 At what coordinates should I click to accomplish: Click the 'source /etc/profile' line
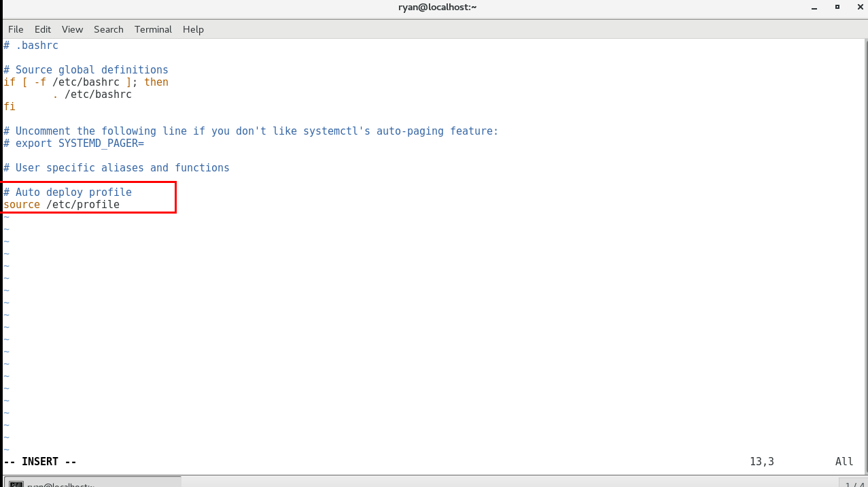(61, 205)
